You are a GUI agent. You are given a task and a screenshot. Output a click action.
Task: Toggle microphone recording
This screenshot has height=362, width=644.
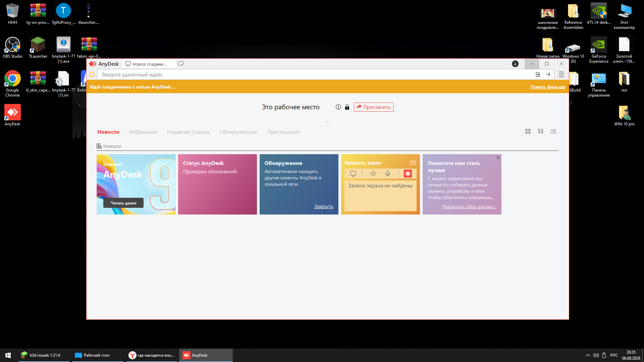click(x=388, y=174)
